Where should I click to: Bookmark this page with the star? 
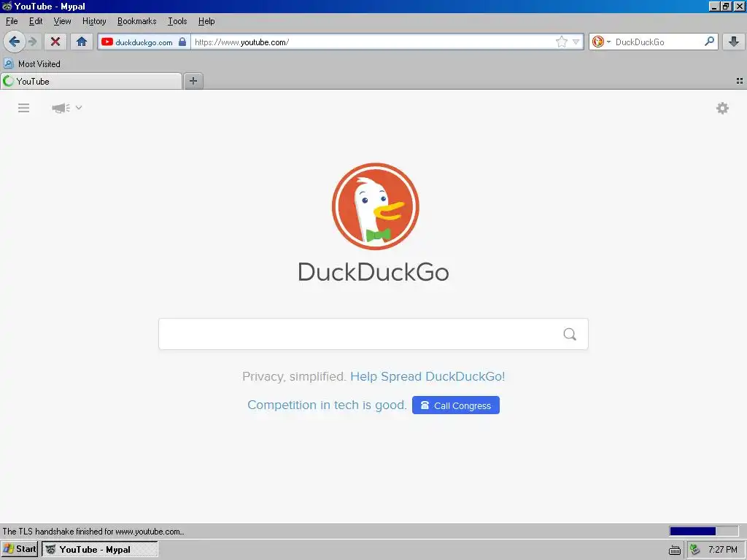[562, 42]
